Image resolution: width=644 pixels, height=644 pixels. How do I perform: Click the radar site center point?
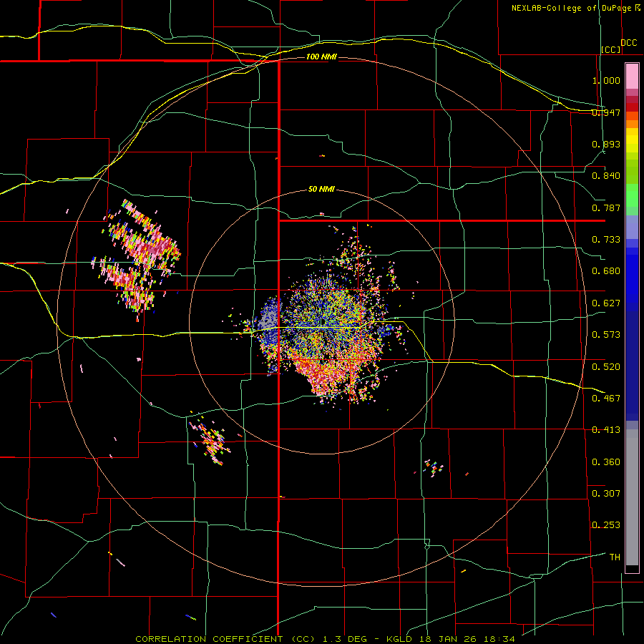click(x=323, y=321)
